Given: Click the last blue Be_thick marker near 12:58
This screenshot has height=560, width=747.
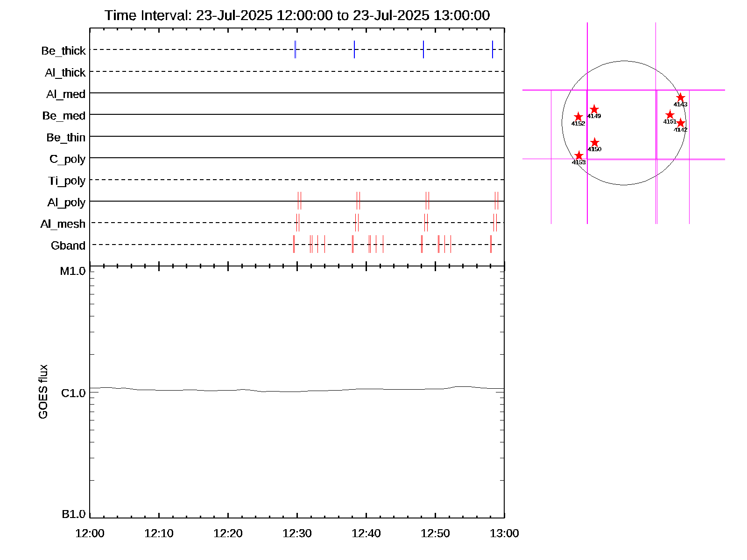Looking at the screenshot, I should 492,49.
